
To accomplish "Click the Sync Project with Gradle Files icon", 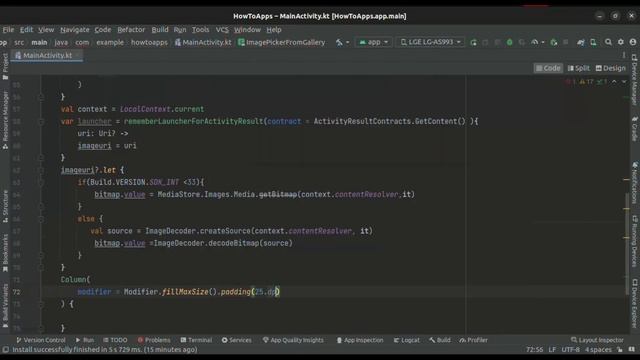I will (580, 42).
